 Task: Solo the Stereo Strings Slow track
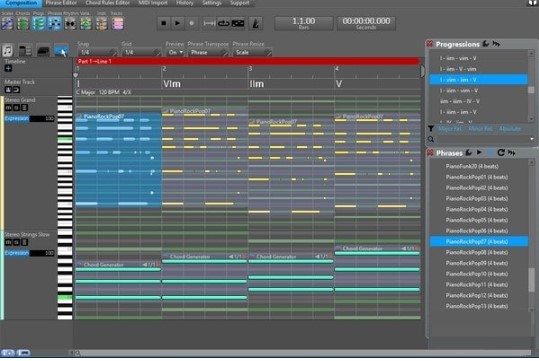point(16,242)
